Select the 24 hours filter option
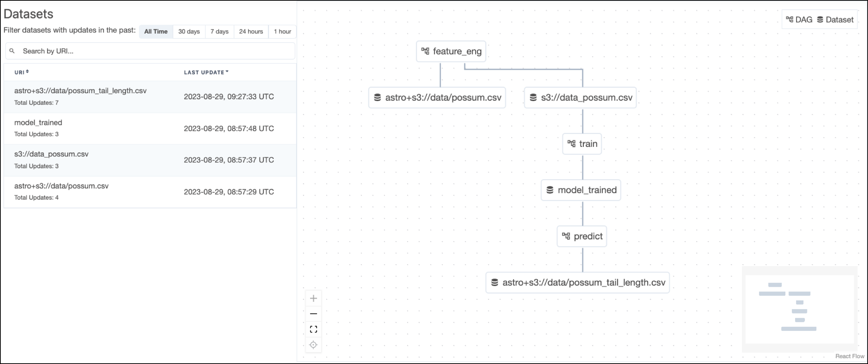The image size is (868, 364). pyautogui.click(x=251, y=31)
